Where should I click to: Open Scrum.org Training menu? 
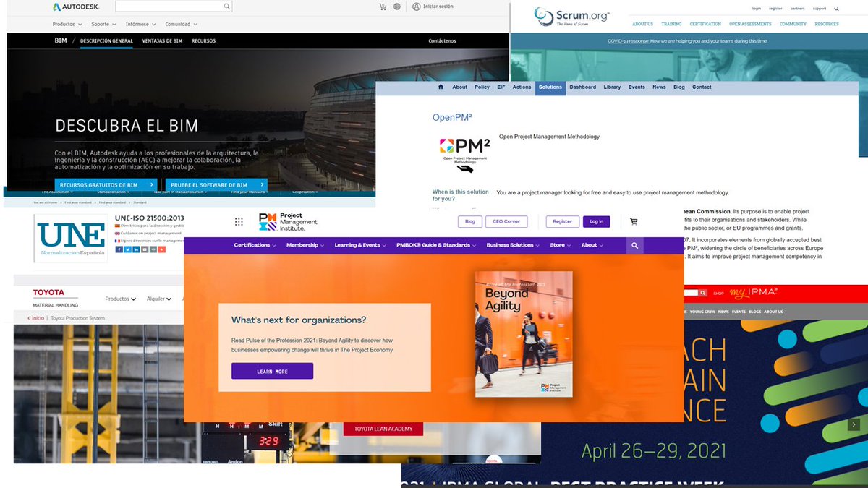pos(671,24)
